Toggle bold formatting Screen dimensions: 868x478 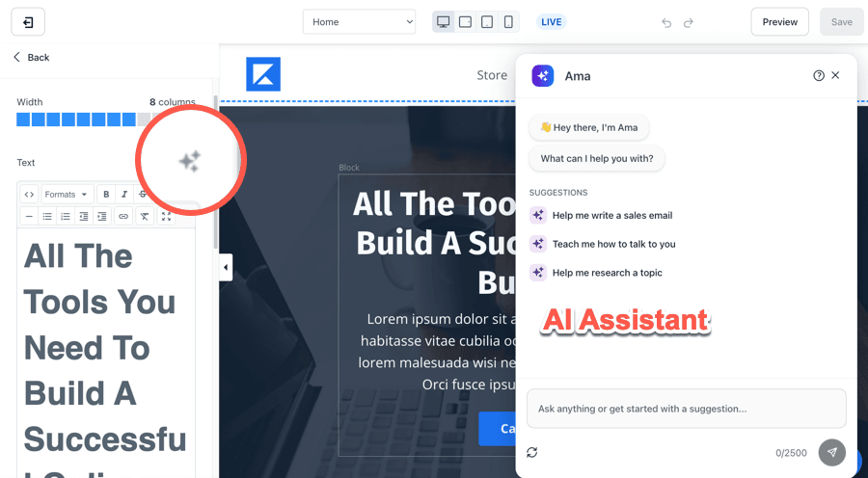pos(106,195)
